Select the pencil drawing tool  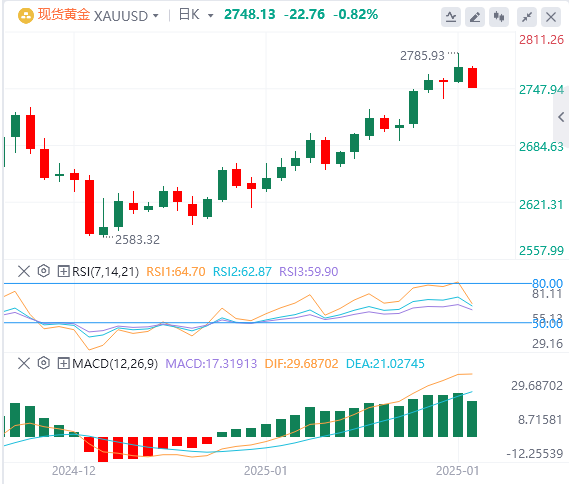[475, 17]
